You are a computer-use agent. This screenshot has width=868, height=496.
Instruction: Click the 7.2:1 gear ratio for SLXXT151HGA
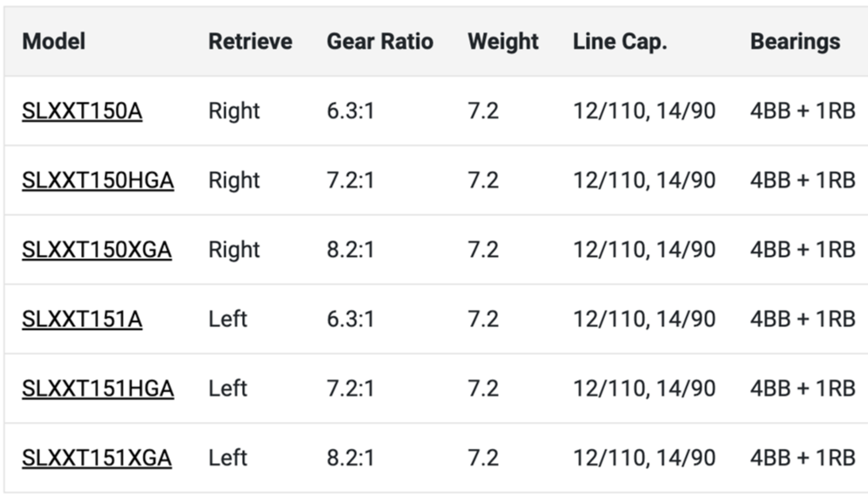pyautogui.click(x=350, y=389)
